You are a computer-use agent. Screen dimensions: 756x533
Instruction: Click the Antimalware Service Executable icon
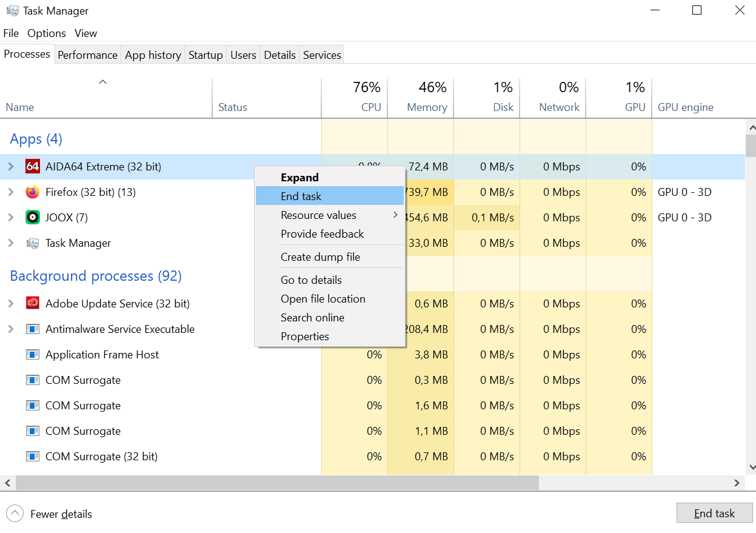tap(33, 329)
